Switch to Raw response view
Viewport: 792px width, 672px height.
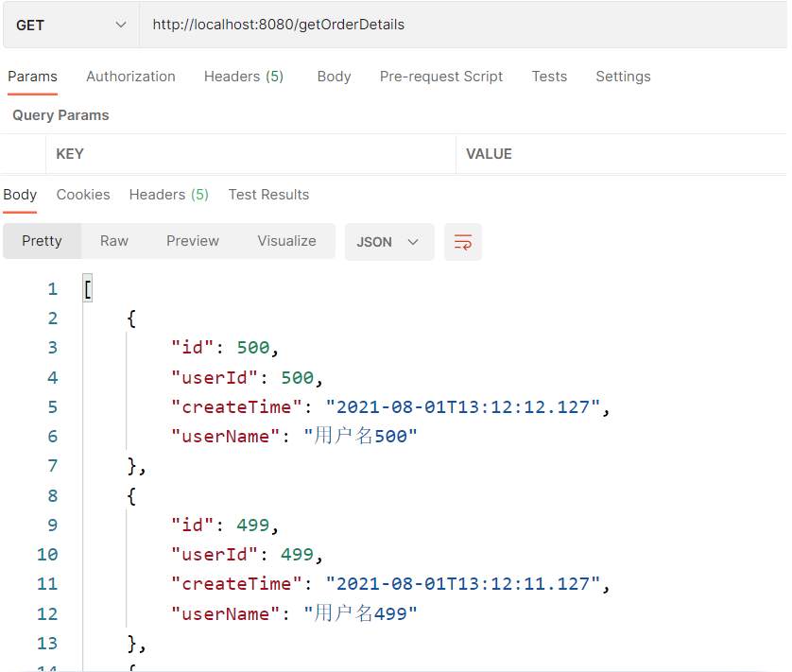coord(114,241)
